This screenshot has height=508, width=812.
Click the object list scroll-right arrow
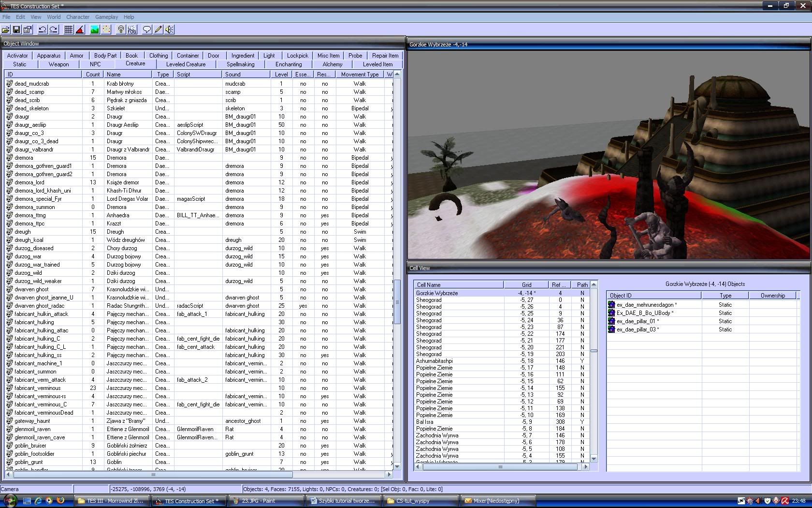click(x=389, y=475)
